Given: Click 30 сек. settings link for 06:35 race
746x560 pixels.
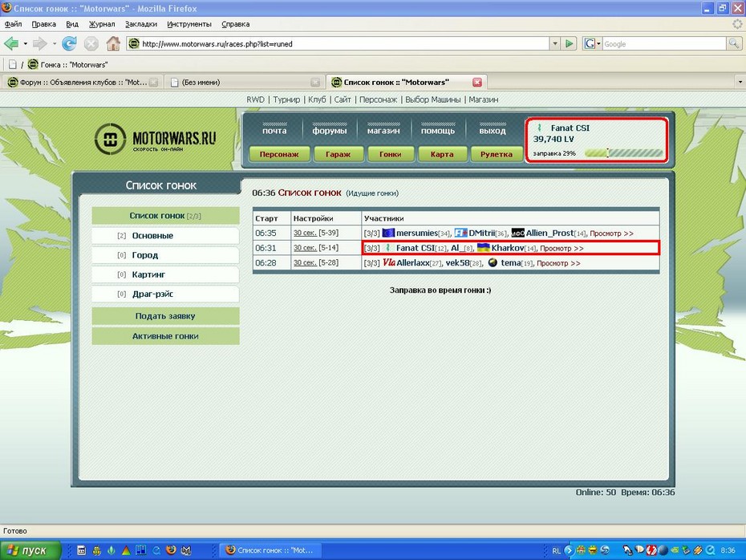Looking at the screenshot, I should pos(305,233).
